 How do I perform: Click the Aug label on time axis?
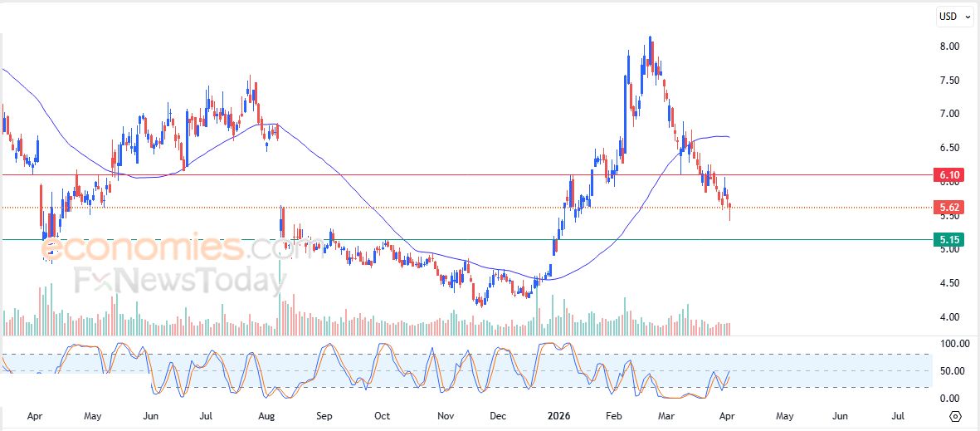click(x=266, y=416)
